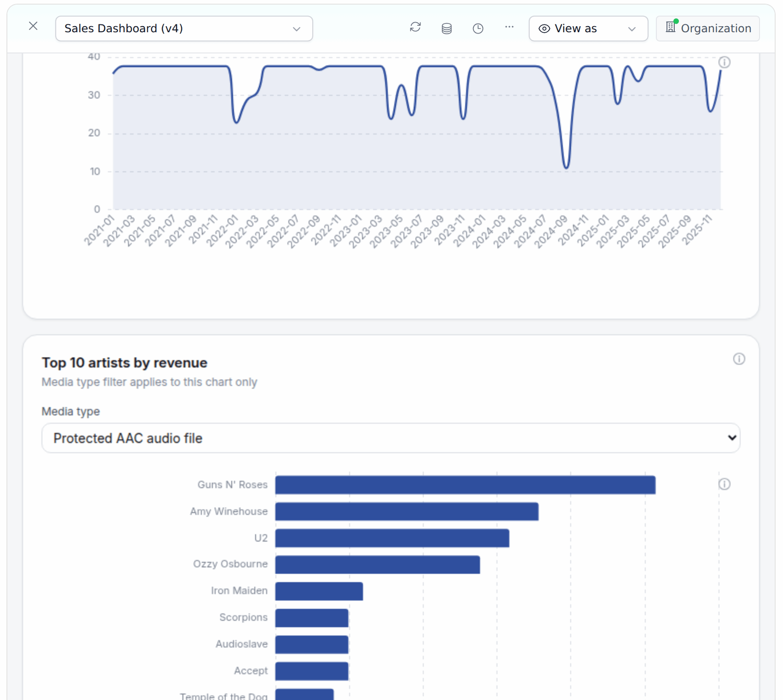Click the Iron Maiden bar

319,591
